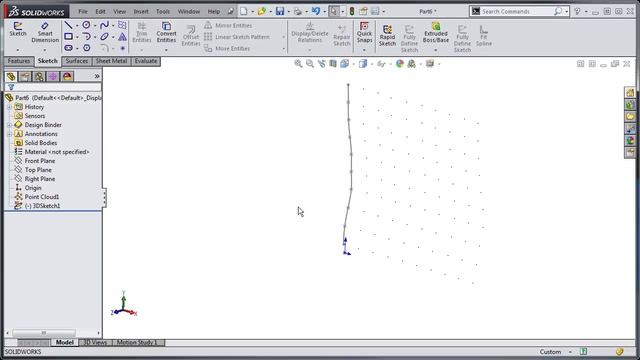Viewport: 640px width, 360px height.
Task: Click the Sketch command button
Action: [x=18, y=29]
